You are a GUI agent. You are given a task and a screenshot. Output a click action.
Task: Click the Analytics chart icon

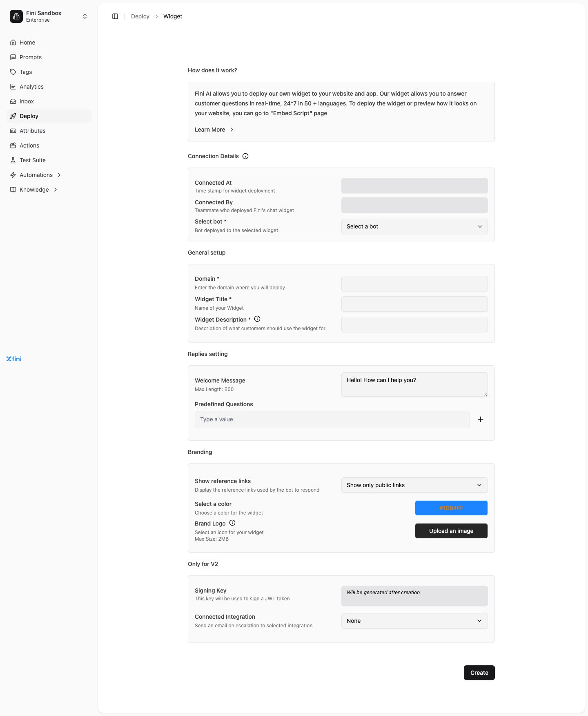click(x=13, y=87)
